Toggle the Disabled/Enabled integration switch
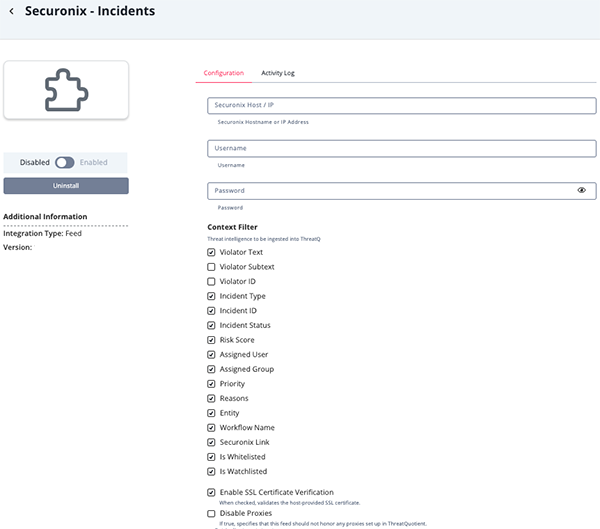 pyautogui.click(x=65, y=162)
